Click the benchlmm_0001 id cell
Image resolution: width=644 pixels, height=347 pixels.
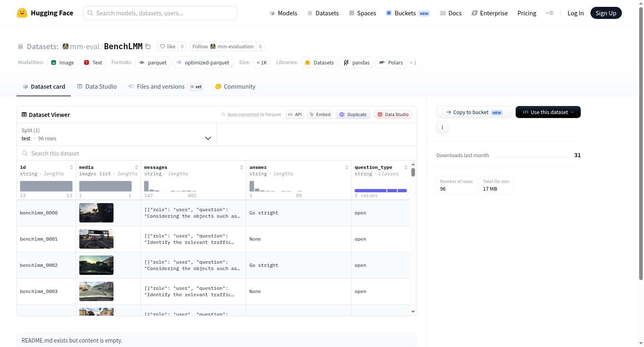[46, 239]
